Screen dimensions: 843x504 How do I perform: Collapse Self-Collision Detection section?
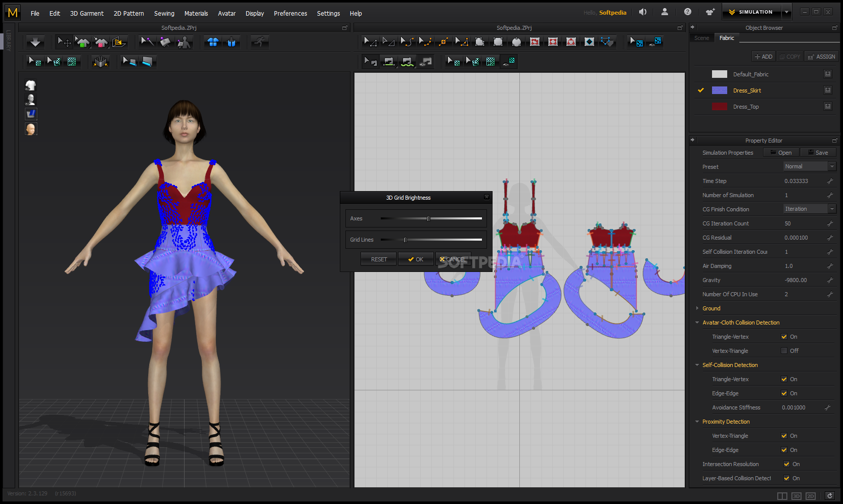(697, 365)
